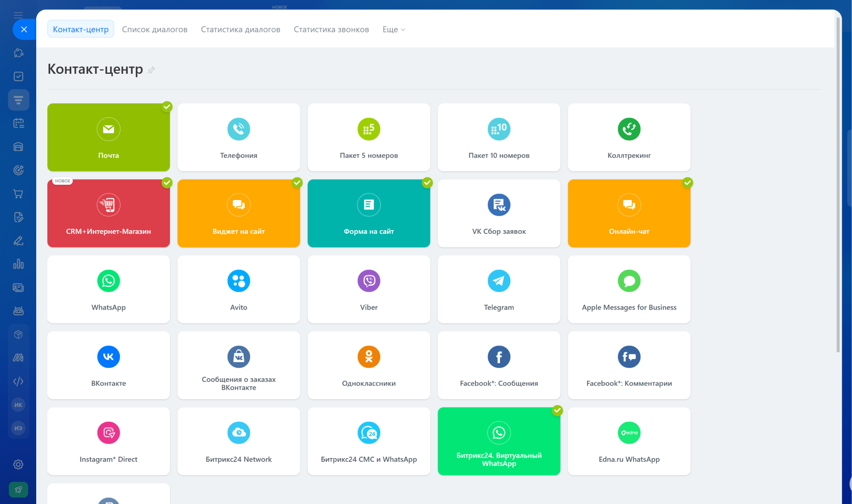Open the Онлайн-чат tile
This screenshot has height=504, width=852.
click(x=629, y=213)
